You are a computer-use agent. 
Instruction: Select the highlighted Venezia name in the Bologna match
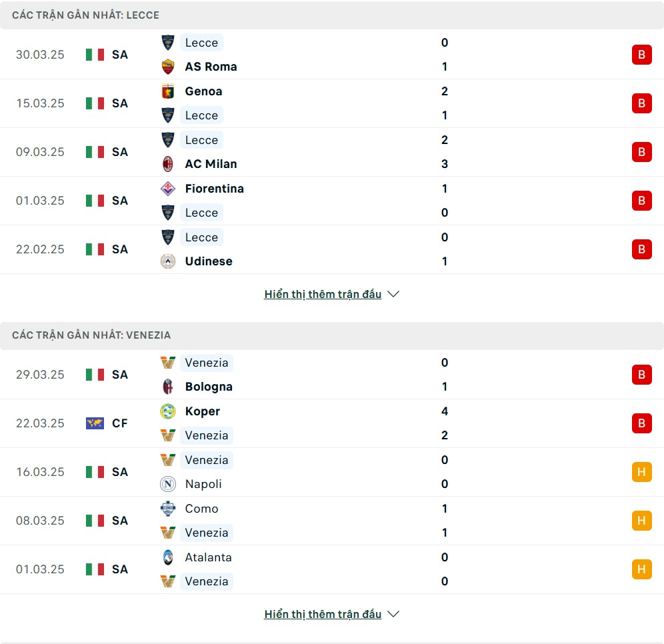[207, 363]
